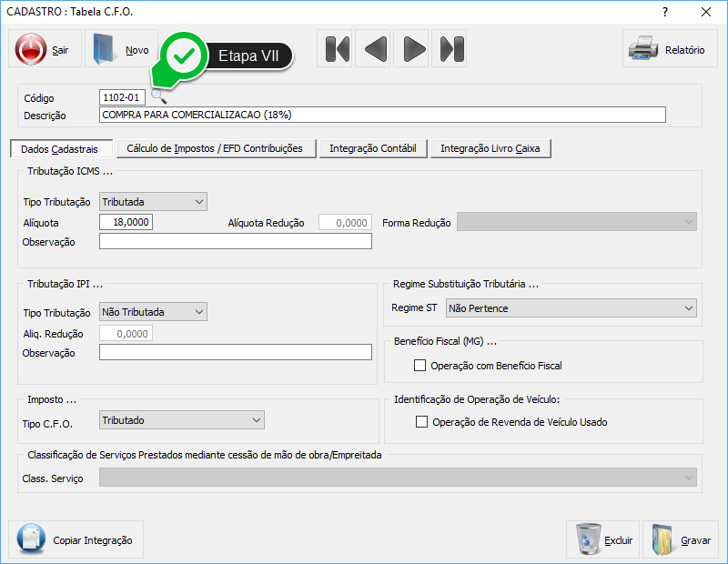
Task: Save record with Gravar button
Action: (680, 539)
